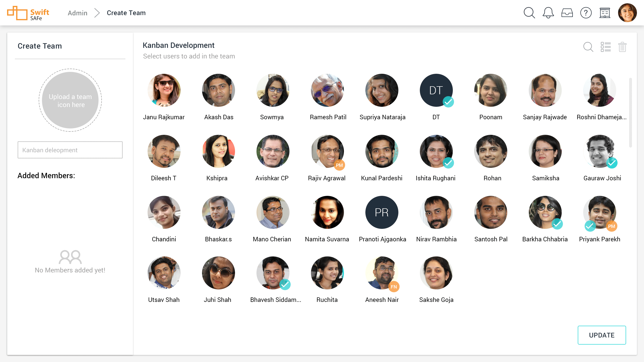The width and height of the screenshot is (644, 362).
Task: Open the notifications bell
Action: pyautogui.click(x=548, y=13)
